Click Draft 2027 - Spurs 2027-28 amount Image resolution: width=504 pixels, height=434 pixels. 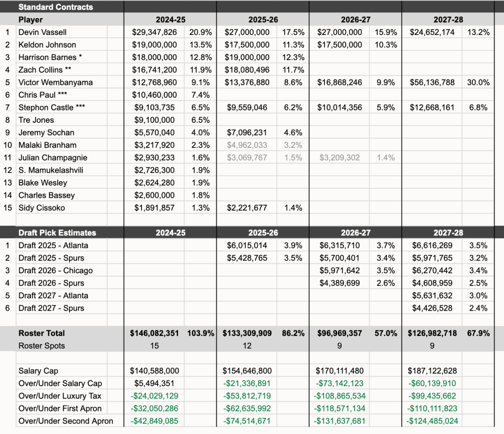point(432,308)
